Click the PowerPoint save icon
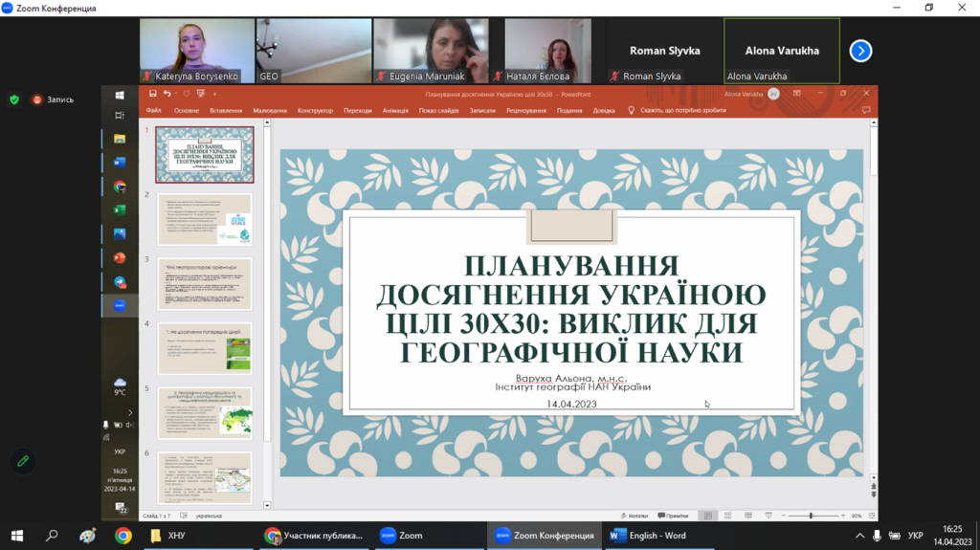 point(152,94)
